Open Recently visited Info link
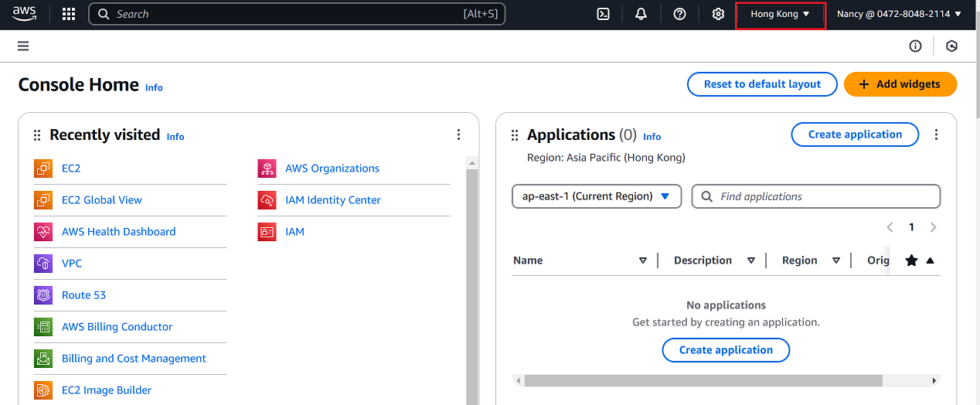 pos(175,136)
